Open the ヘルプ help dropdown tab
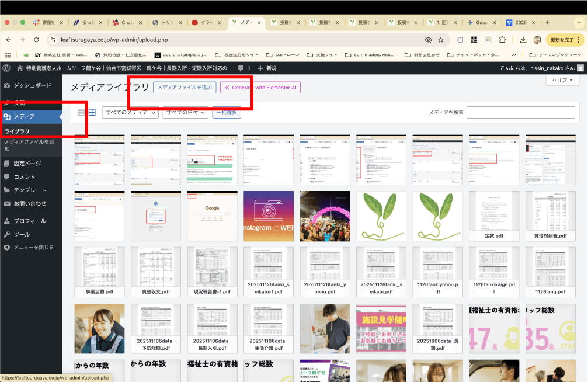 (562, 80)
